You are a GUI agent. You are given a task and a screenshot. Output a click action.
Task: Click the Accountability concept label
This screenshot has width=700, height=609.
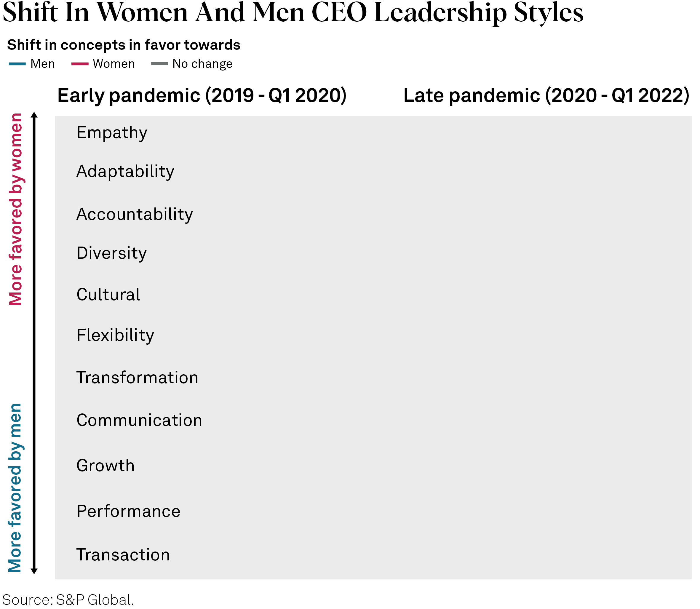(135, 215)
